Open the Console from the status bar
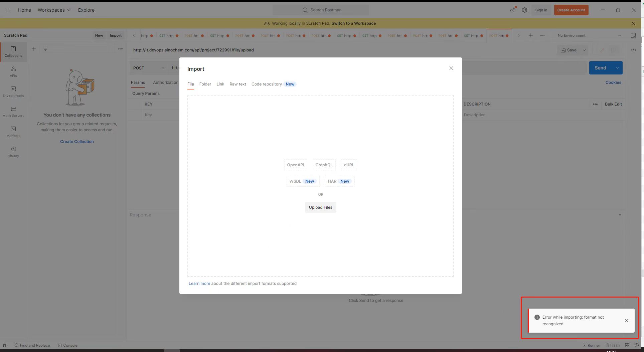 click(x=67, y=345)
